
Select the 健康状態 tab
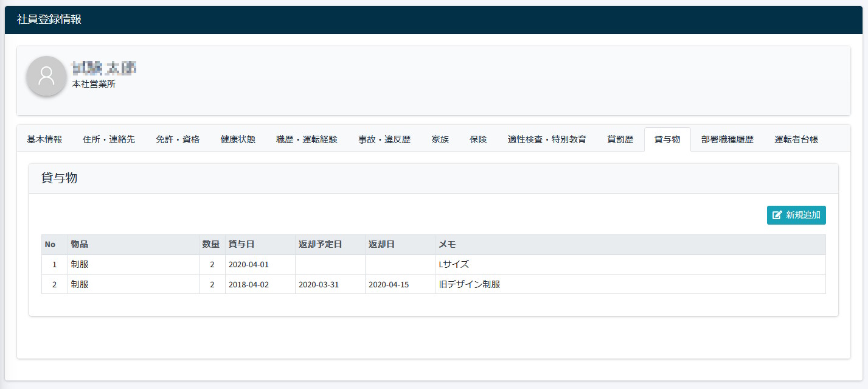(238, 139)
